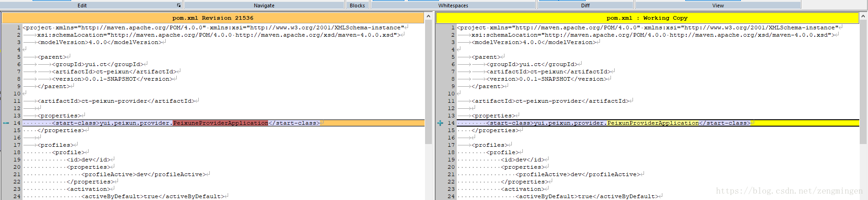Image resolution: width=868 pixels, height=200 pixels.
Task: Click 'ct-peixun-provider' artifactId line in Revision pane
Action: [x=116, y=101]
